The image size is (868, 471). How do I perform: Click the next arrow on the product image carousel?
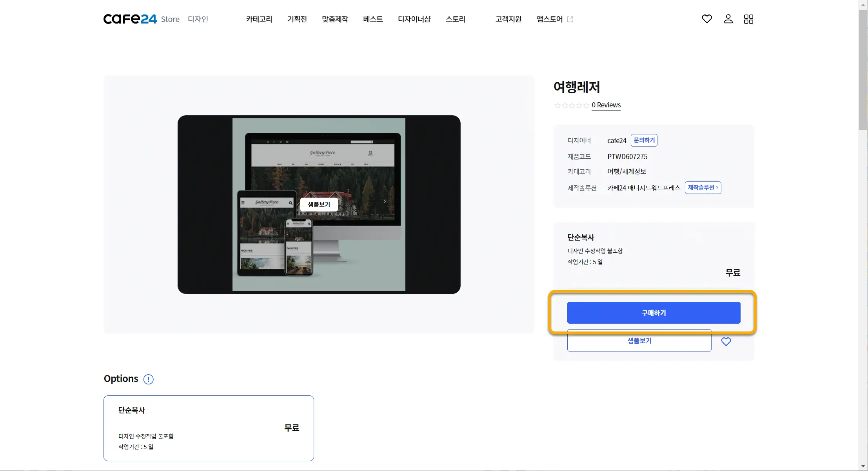tap(384, 201)
